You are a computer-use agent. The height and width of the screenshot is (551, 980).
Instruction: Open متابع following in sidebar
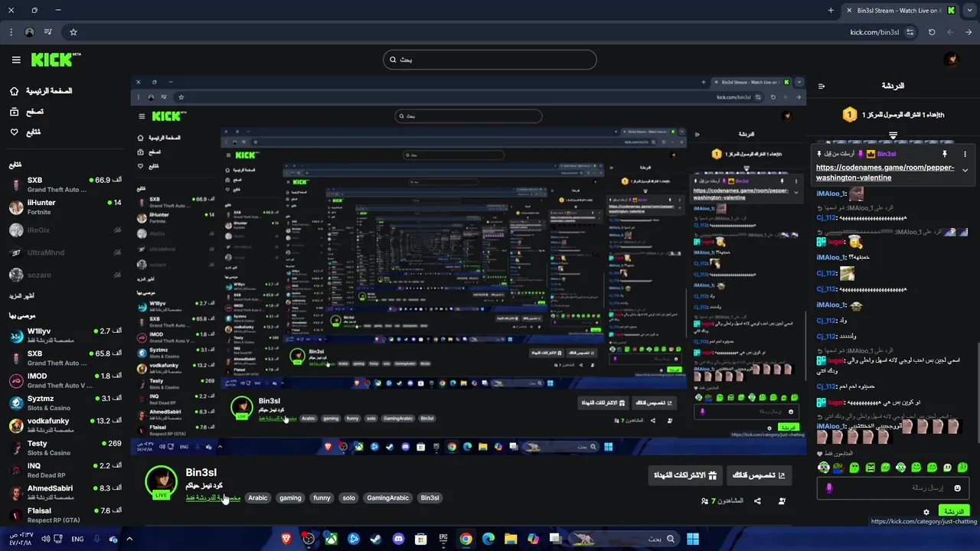point(25,132)
